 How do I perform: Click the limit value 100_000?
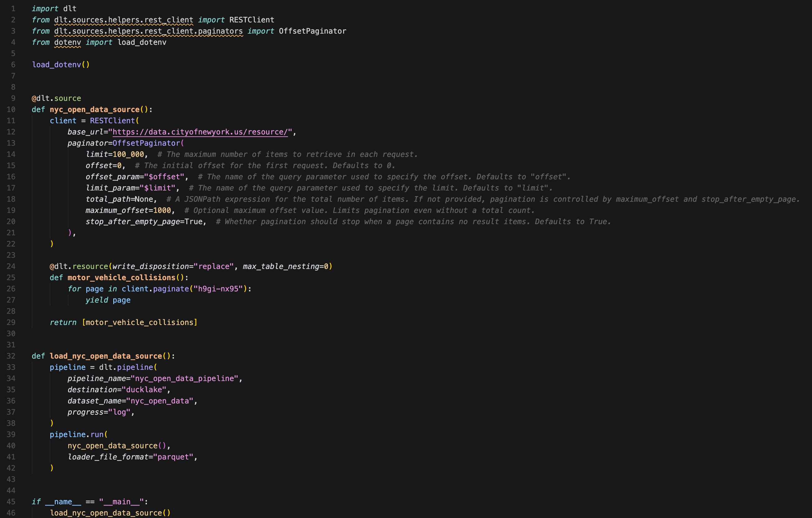(128, 154)
